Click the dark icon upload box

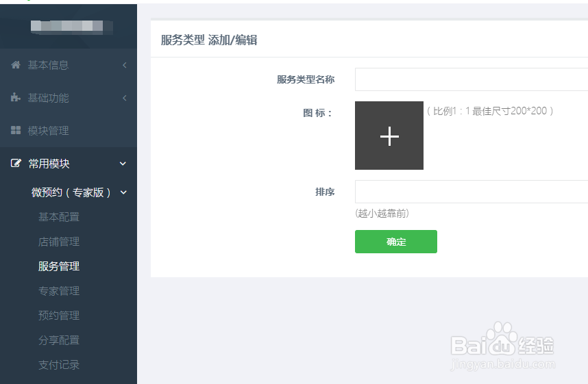click(x=389, y=136)
